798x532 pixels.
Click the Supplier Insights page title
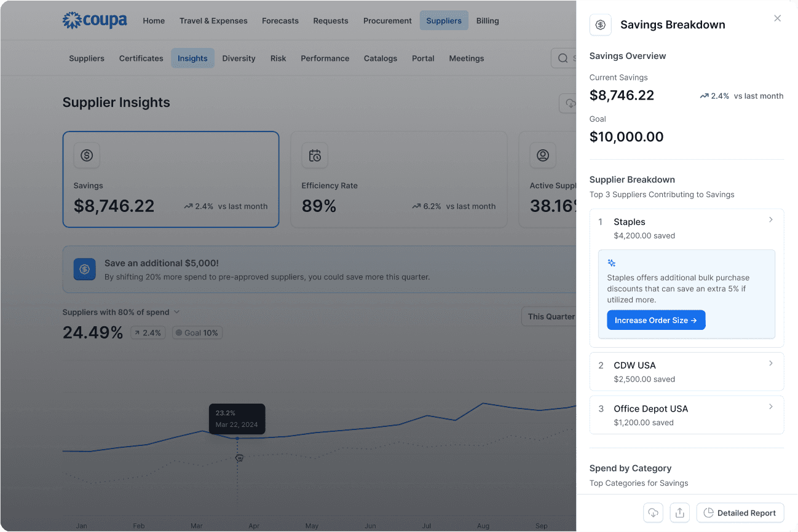tap(116, 103)
